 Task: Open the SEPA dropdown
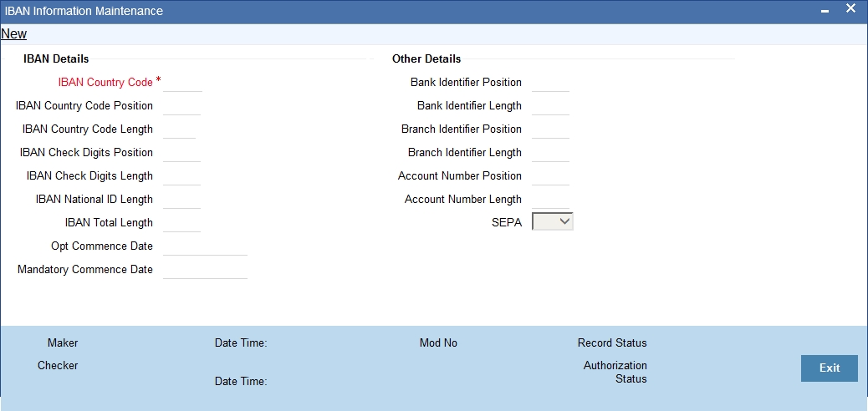coord(552,222)
